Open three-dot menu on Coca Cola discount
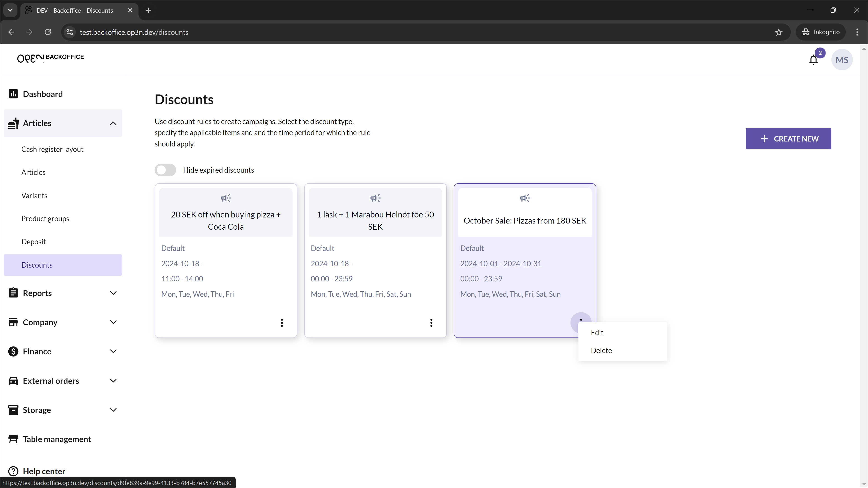The height and width of the screenshot is (488, 868). point(282,323)
